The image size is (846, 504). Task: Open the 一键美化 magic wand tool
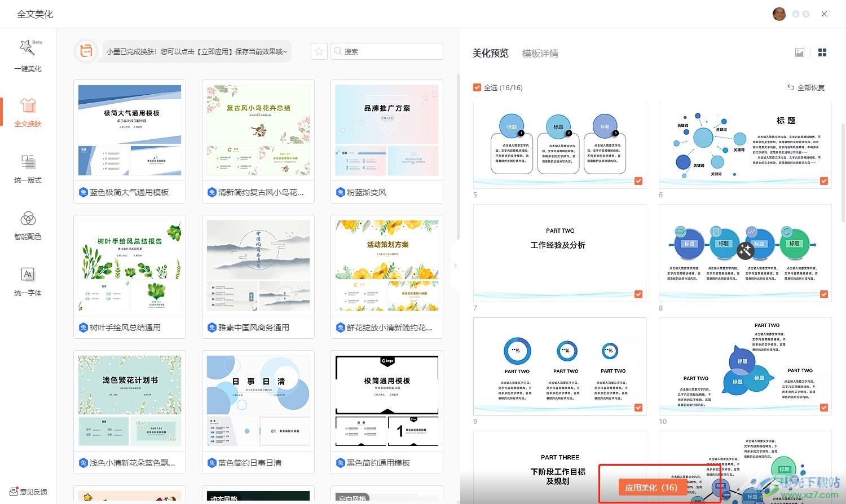point(28,48)
